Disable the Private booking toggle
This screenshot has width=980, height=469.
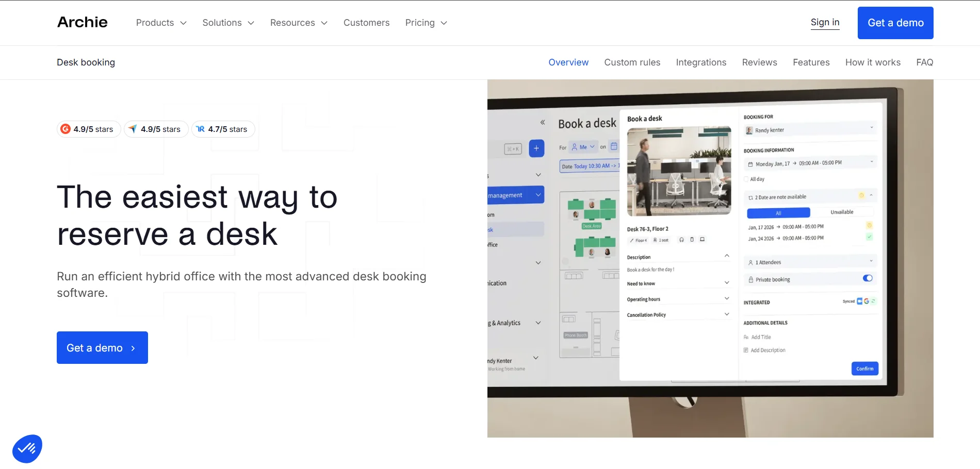tap(868, 278)
